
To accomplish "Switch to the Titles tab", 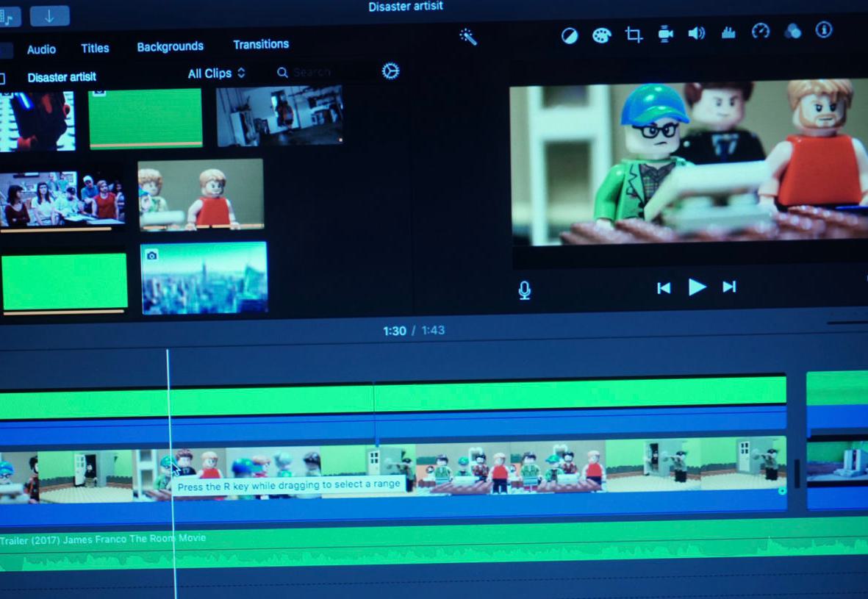I will click(x=95, y=49).
